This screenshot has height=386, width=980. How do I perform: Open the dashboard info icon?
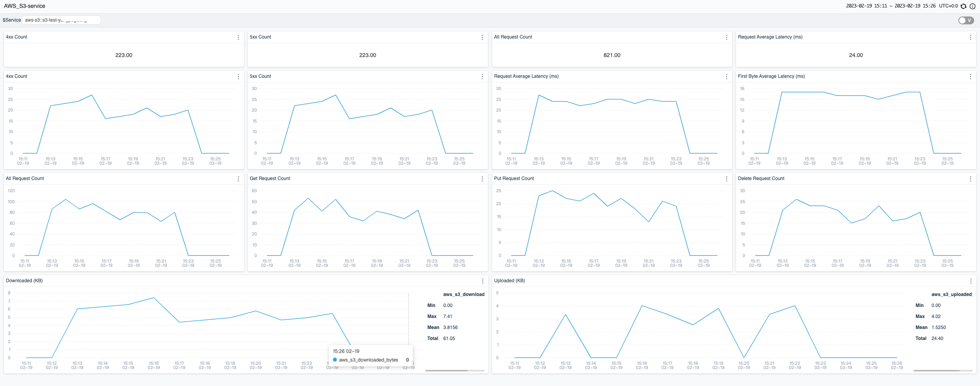973,6
